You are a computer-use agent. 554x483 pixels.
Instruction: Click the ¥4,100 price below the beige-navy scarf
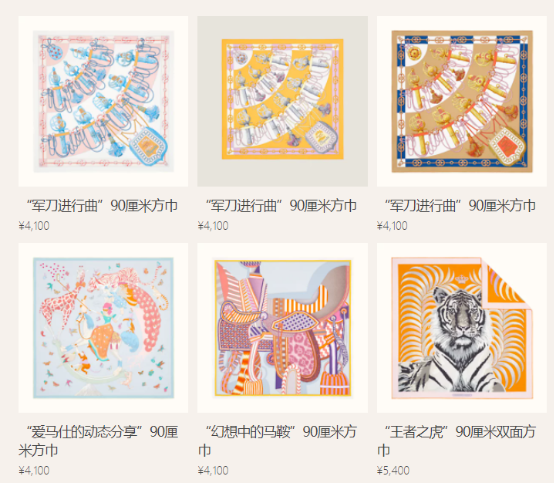point(392,226)
